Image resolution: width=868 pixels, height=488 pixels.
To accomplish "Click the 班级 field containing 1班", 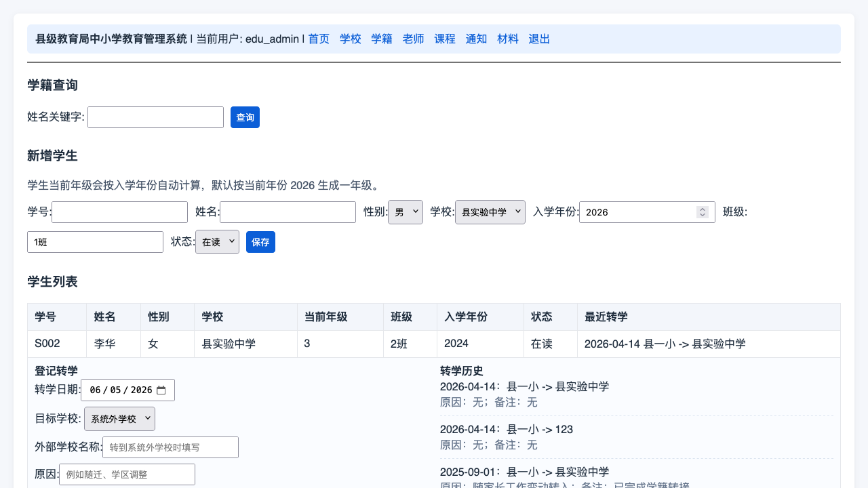I will click(95, 242).
